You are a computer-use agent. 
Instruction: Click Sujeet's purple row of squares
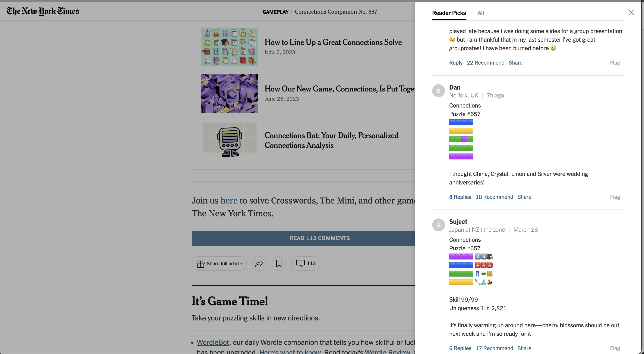point(461,256)
